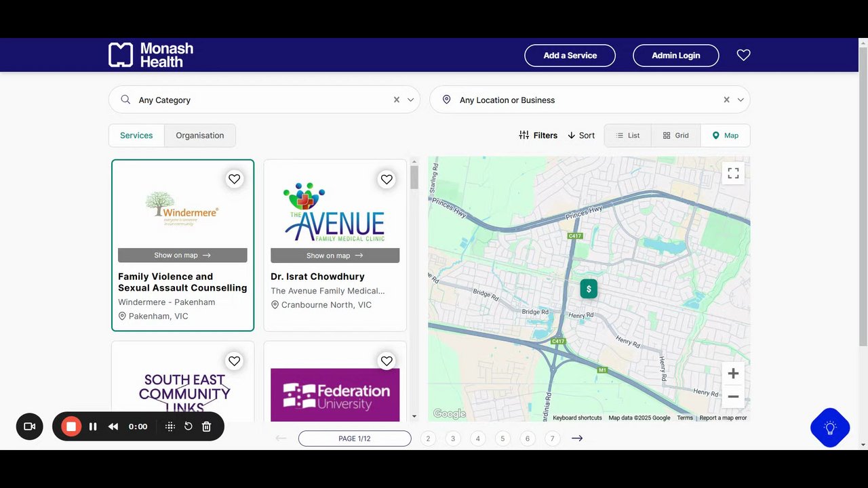Click the Admin Login button

(676, 56)
